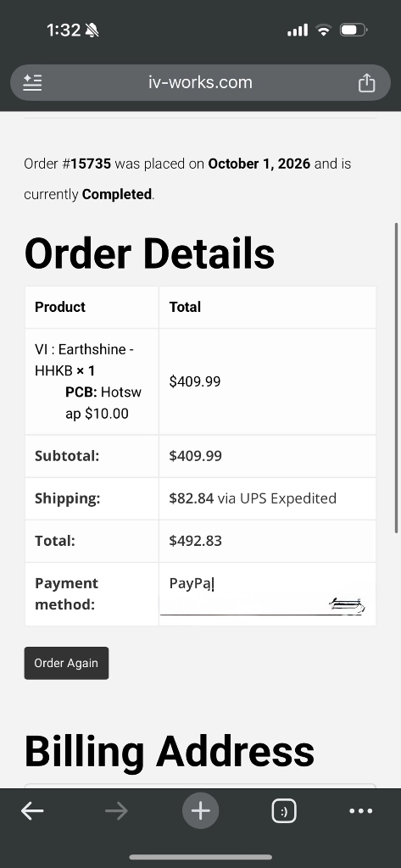Tap the home indicator bar
Screen dimensions: 401x868
click(x=200, y=858)
